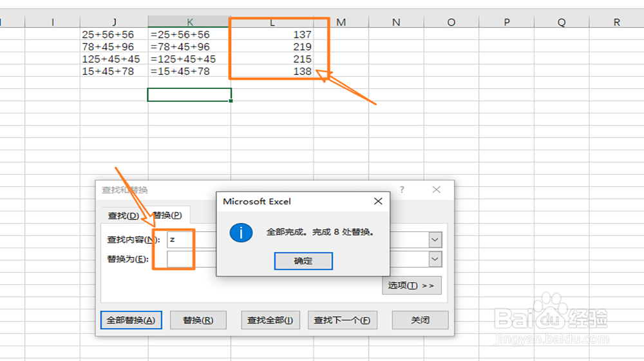This screenshot has width=644, height=361.
Task: Select column R header
Action: pos(616,22)
